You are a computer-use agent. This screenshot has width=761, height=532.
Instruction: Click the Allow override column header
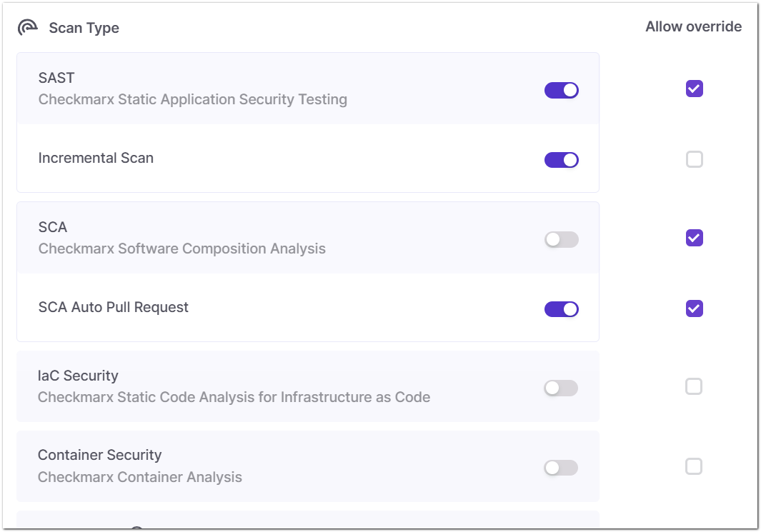point(694,26)
